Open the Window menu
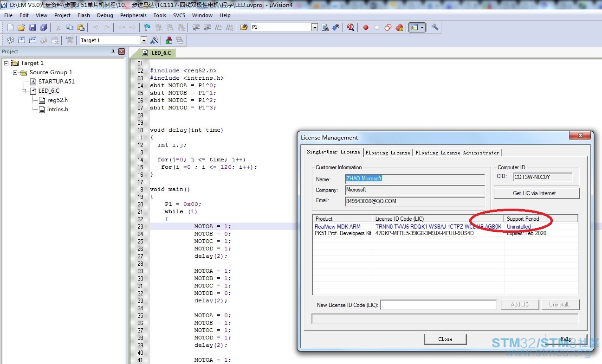Image resolution: width=602 pixels, height=364 pixels. click(x=202, y=15)
